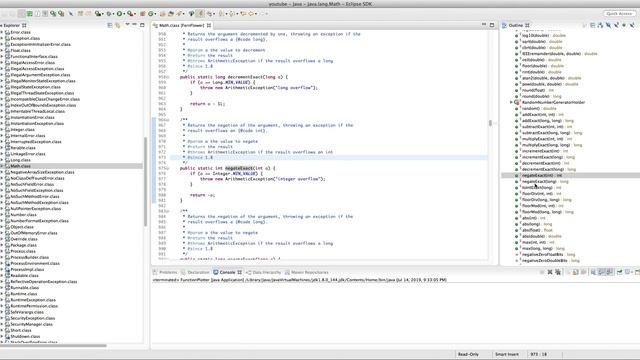640x360 pixels.
Task: Expand Integer.class in Package Explorer
Action: click(2, 129)
